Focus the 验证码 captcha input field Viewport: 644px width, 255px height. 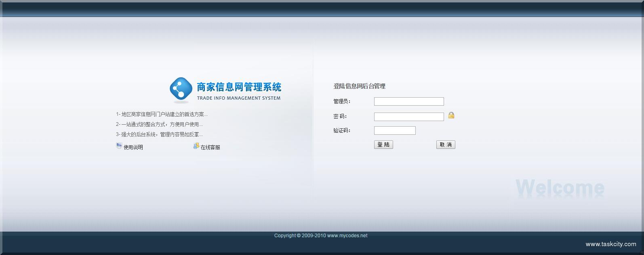tap(394, 131)
